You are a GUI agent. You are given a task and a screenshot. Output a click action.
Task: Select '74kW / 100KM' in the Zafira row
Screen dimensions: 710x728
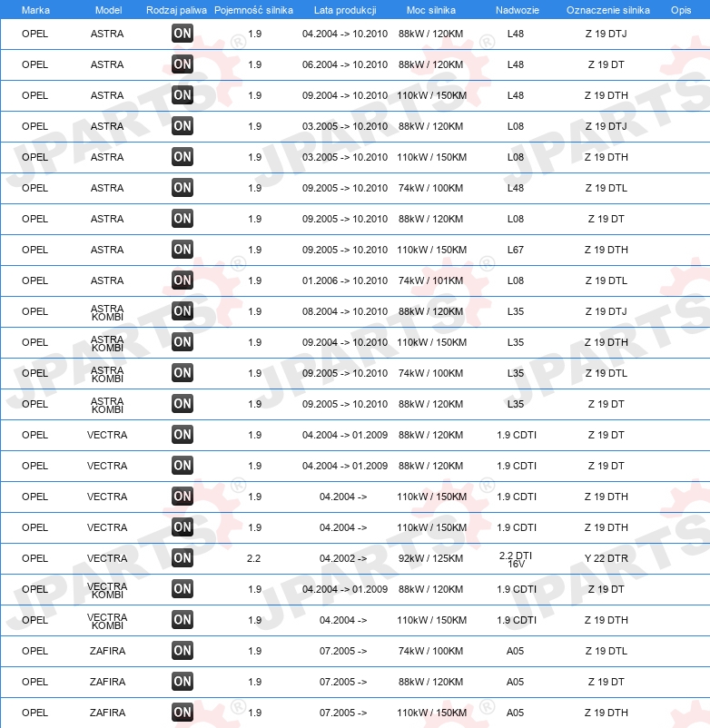[x=430, y=651]
